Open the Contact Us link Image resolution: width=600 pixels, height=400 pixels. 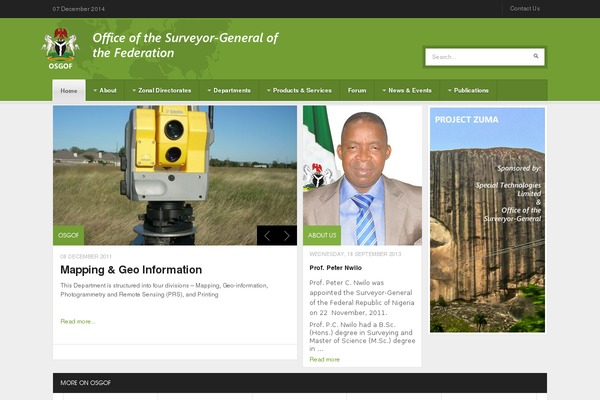[525, 8]
